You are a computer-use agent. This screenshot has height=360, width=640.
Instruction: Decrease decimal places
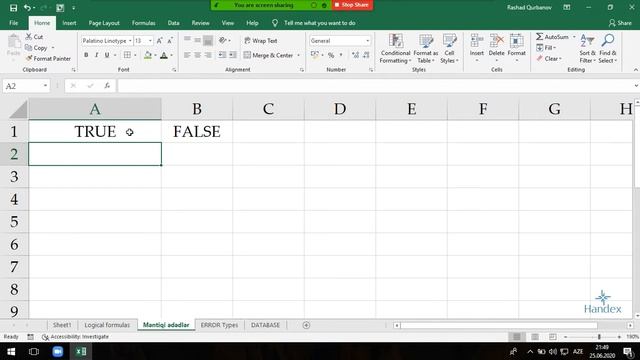coord(366,55)
